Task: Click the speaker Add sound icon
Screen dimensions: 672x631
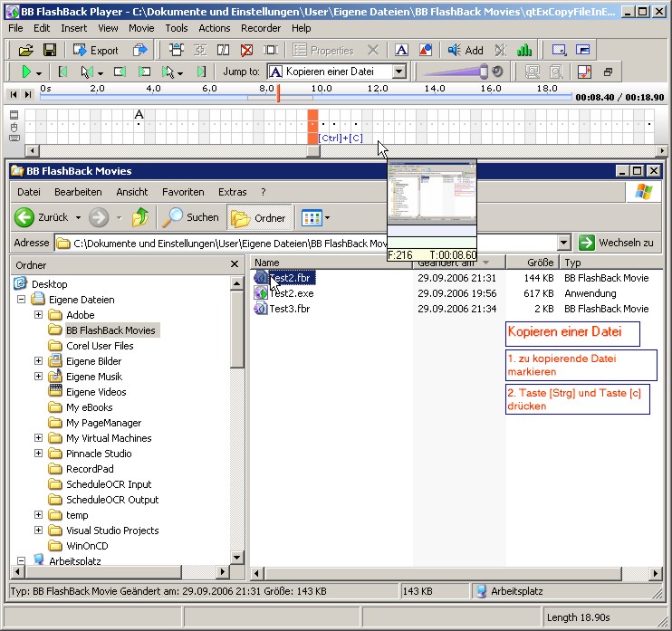Action: pos(466,50)
